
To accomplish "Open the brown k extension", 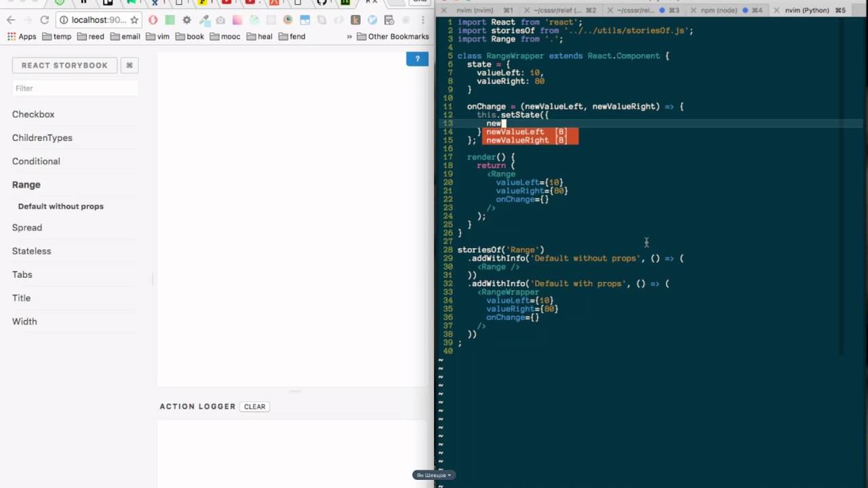I will [x=355, y=20].
